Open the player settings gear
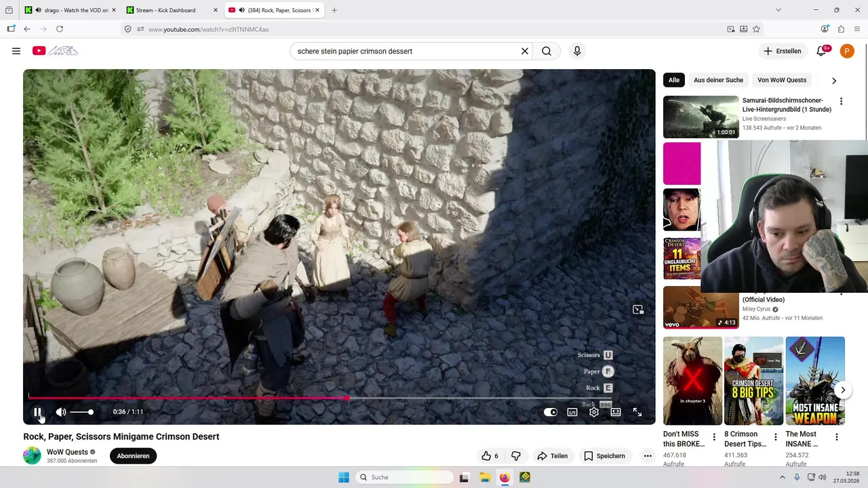Viewport: 868px width, 488px height. point(594,412)
